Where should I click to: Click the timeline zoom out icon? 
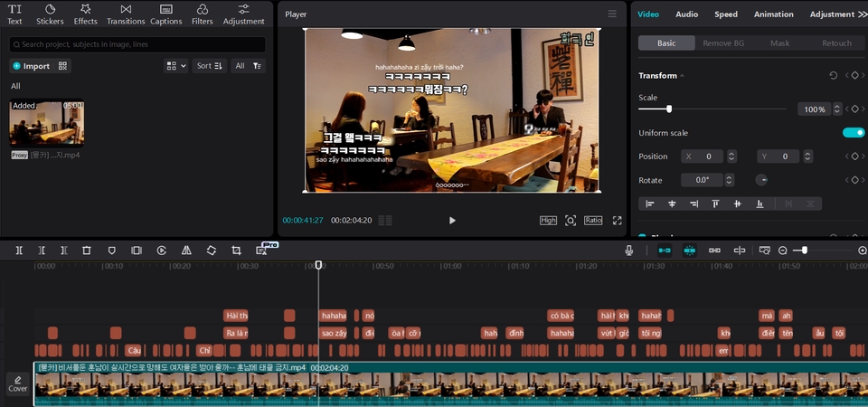(783, 251)
